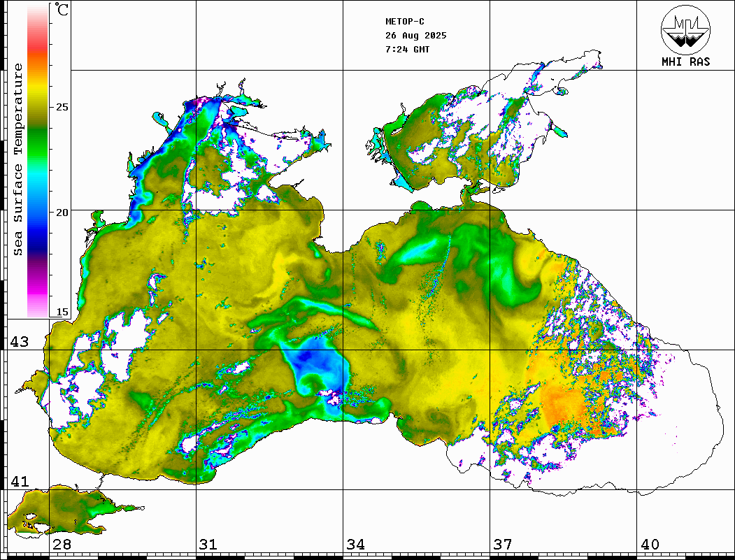This screenshot has height=560, width=735.
Task: Click longitude label '31'
Action: pos(208,544)
